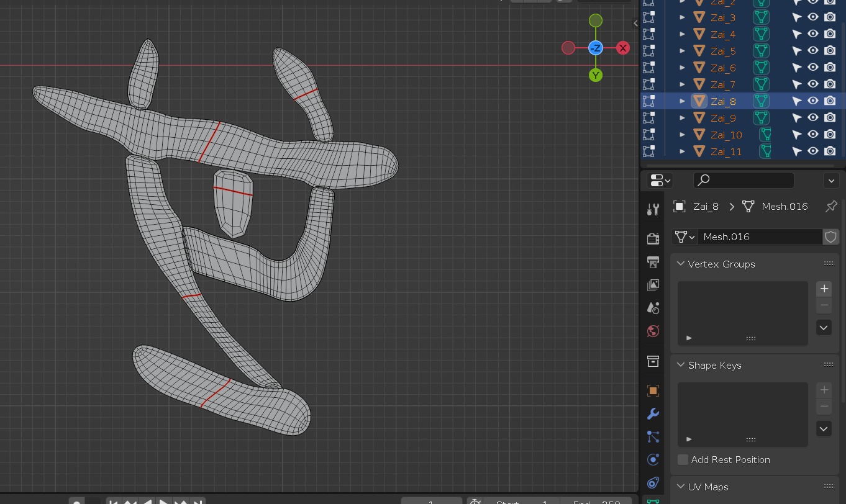Viewport: 846px width, 504px height.
Task: Click the orange object icon of Zai_11
Action: (x=699, y=151)
